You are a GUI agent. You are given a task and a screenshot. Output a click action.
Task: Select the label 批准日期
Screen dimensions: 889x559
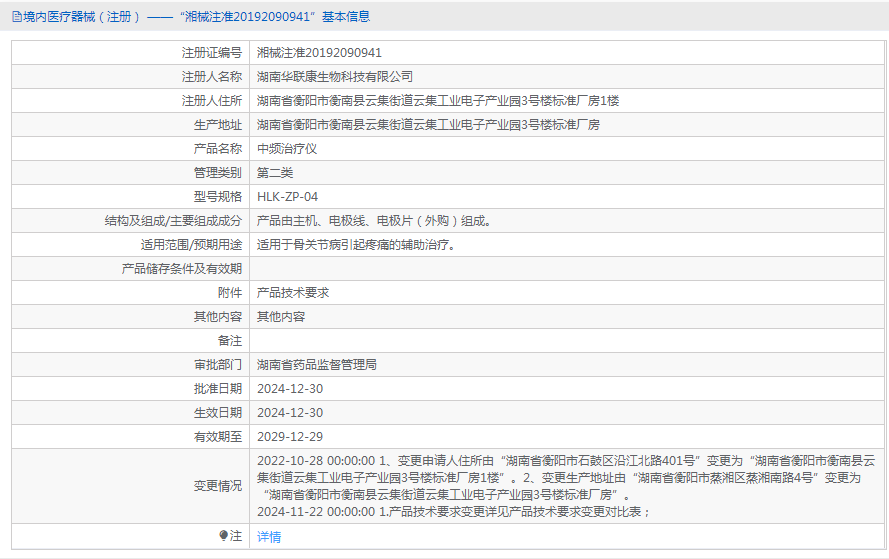coord(218,389)
